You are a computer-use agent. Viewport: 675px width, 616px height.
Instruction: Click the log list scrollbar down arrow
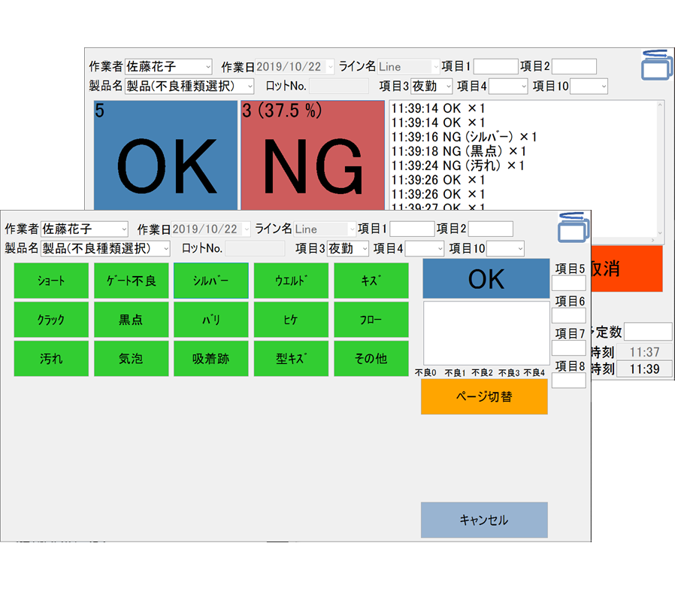(659, 232)
